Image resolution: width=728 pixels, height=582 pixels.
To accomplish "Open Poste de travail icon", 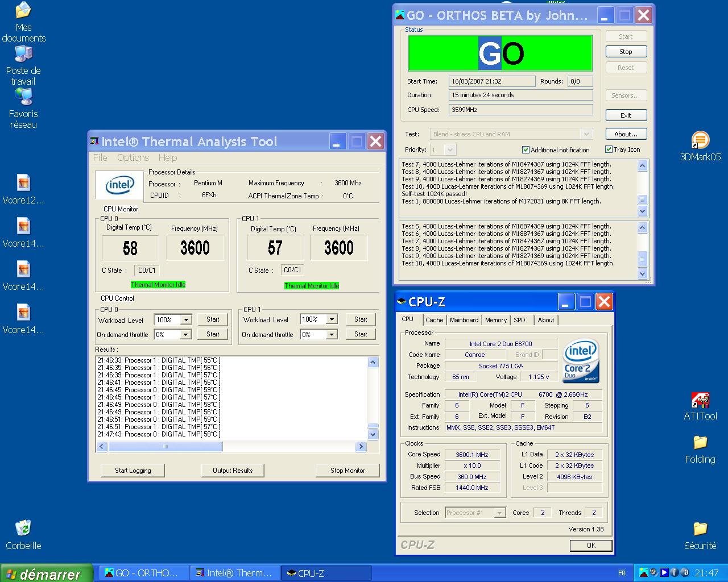I will coord(23,55).
